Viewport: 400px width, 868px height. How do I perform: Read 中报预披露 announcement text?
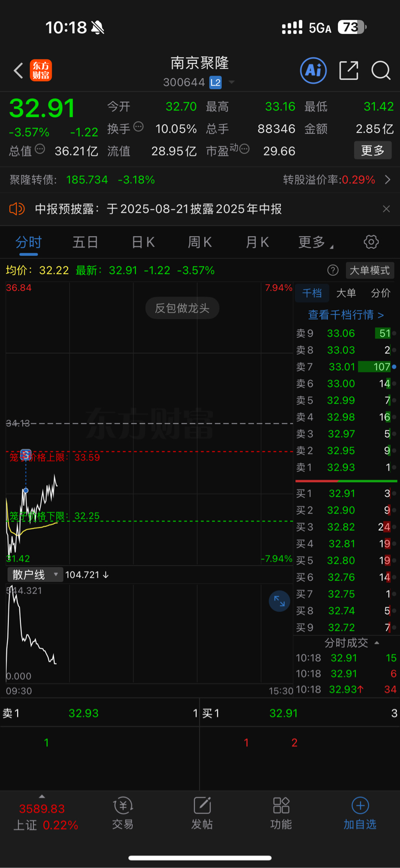pos(158,209)
